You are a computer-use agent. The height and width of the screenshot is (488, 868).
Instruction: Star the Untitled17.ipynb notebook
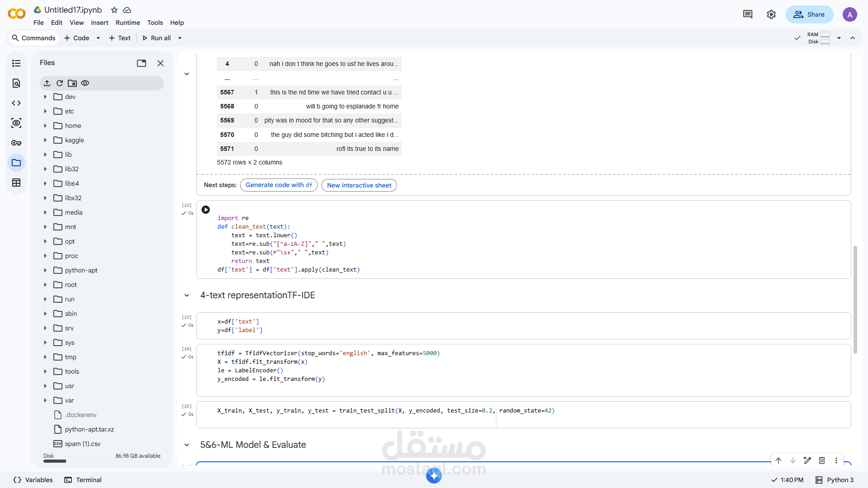[114, 10]
